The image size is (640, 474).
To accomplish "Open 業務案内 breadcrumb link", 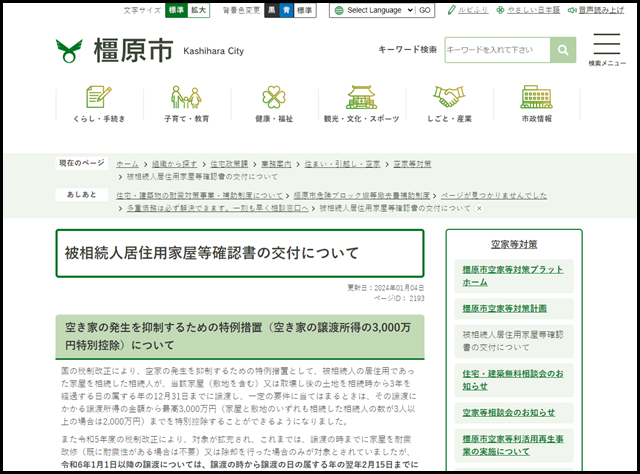I will coord(276,164).
